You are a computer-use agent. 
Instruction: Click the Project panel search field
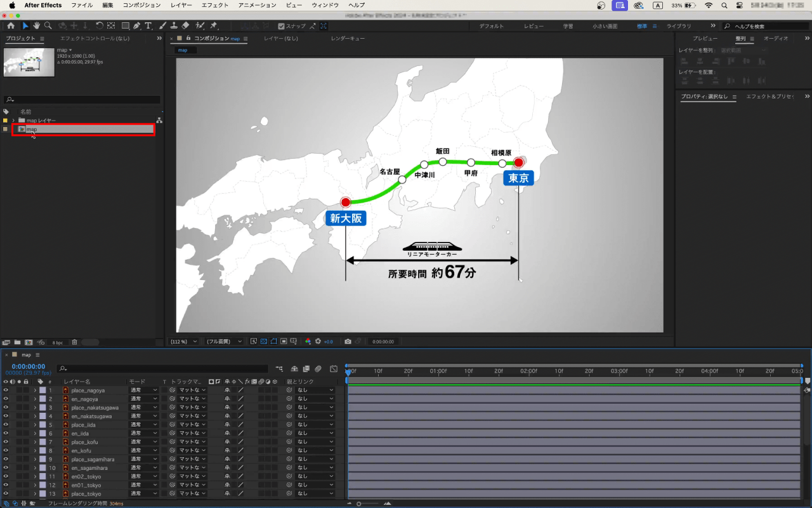coord(82,100)
